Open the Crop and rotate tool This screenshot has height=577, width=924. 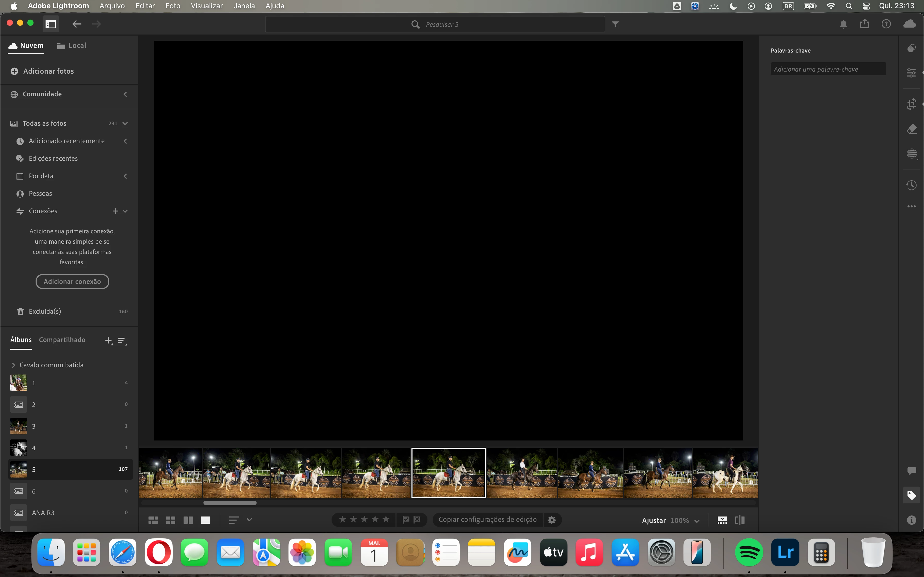point(911,104)
